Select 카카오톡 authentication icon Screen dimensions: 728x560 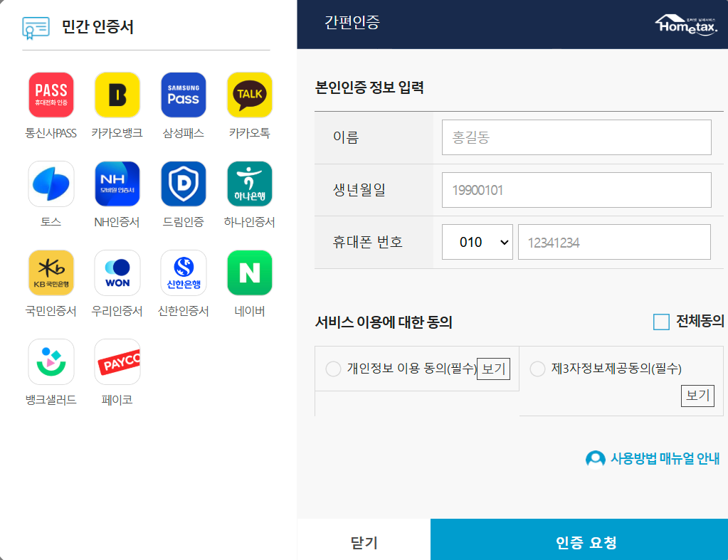click(x=249, y=94)
